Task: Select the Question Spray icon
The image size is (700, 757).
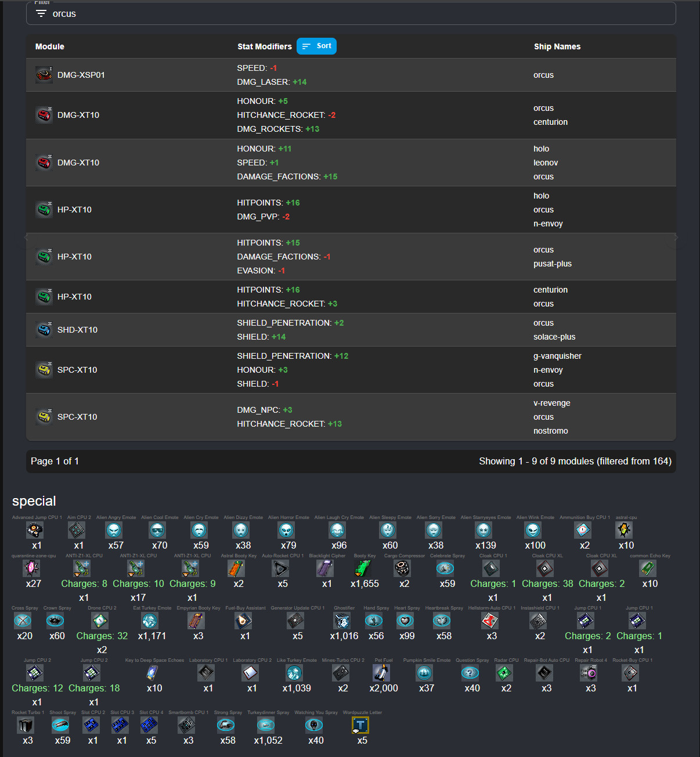Action: click(x=470, y=673)
